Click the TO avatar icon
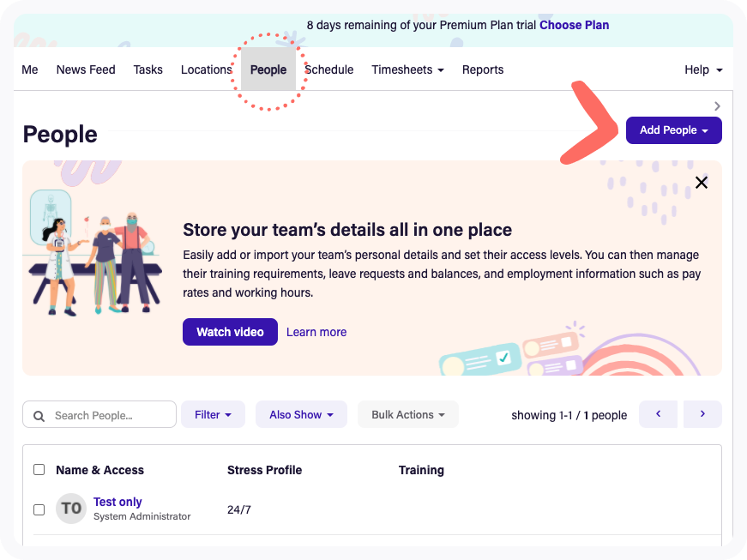The width and height of the screenshot is (747, 560). click(71, 509)
